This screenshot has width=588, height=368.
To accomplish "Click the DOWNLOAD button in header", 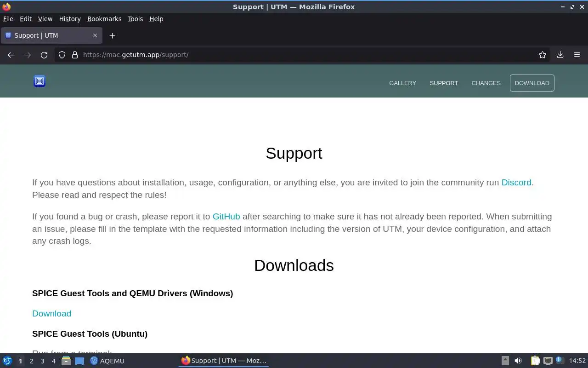I will coord(532,83).
